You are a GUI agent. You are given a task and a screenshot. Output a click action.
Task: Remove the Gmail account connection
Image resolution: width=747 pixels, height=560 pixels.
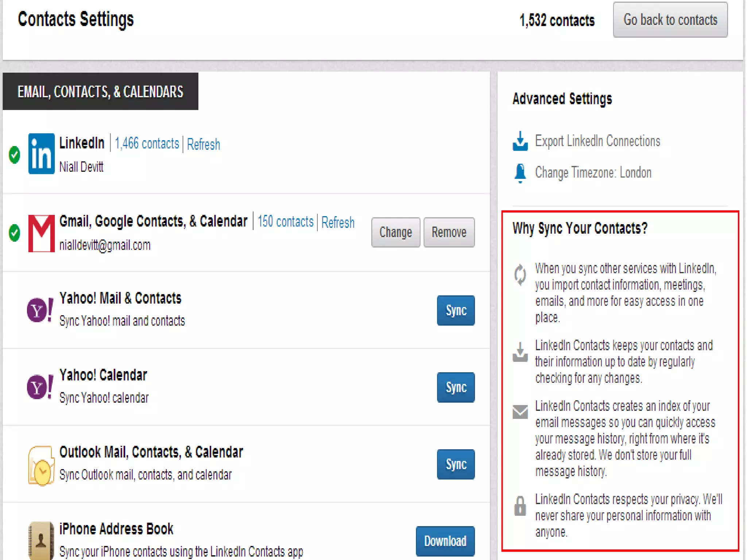pyautogui.click(x=449, y=233)
